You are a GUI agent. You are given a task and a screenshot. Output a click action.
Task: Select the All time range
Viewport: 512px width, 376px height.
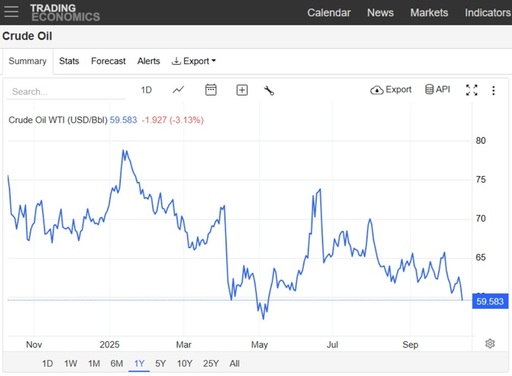[234, 363]
